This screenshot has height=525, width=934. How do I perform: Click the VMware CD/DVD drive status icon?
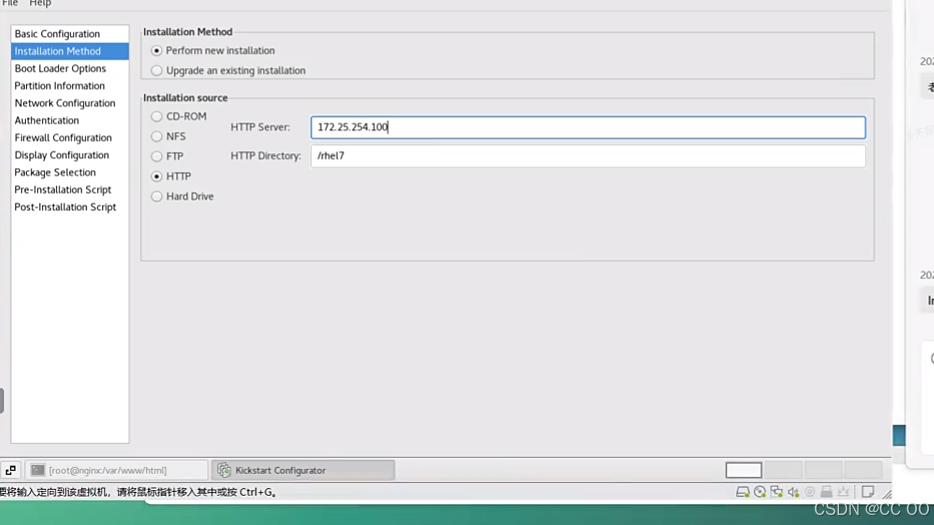tap(759, 492)
